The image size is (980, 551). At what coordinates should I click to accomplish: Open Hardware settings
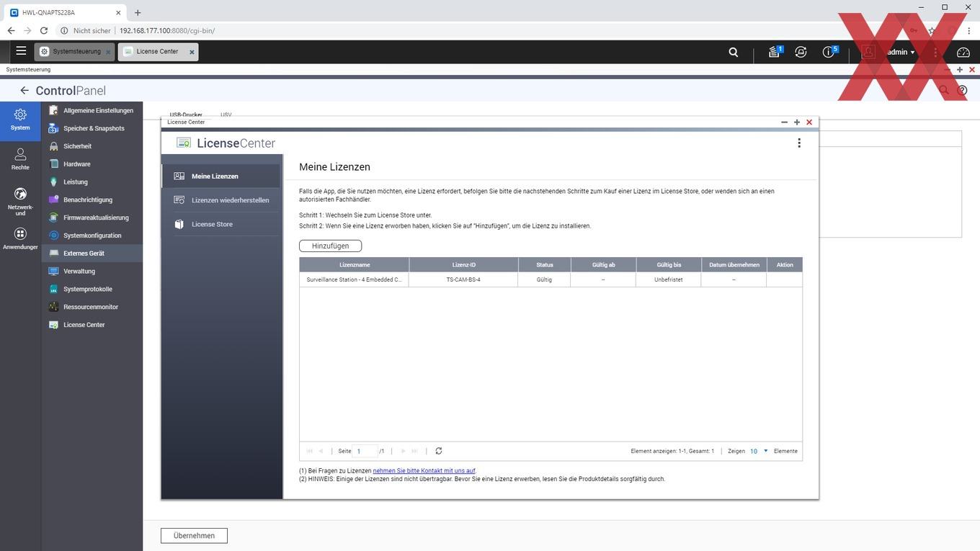(x=92, y=164)
